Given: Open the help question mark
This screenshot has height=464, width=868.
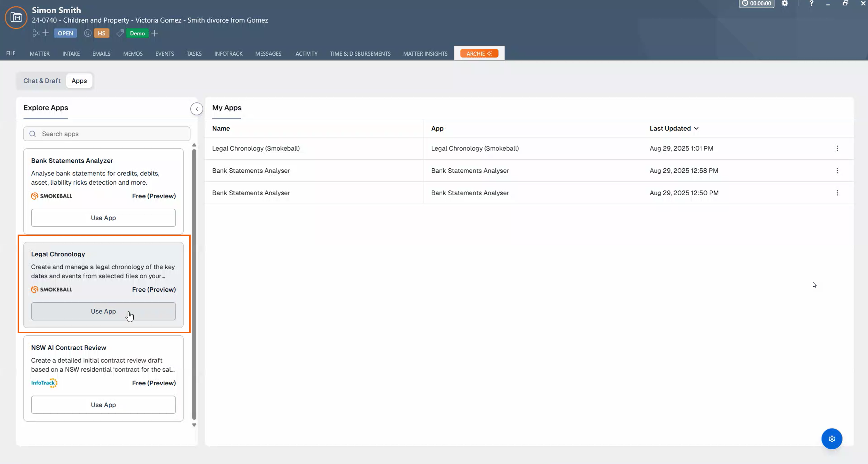Looking at the screenshot, I should (x=811, y=4).
